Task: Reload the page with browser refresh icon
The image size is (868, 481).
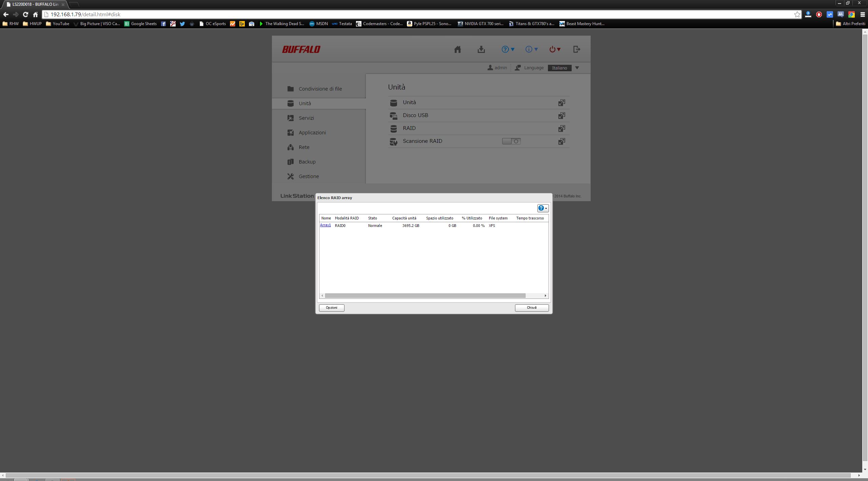Action: coord(25,14)
